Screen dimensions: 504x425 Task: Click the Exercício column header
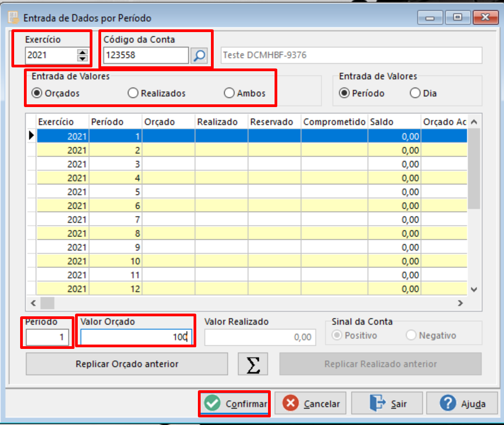63,122
